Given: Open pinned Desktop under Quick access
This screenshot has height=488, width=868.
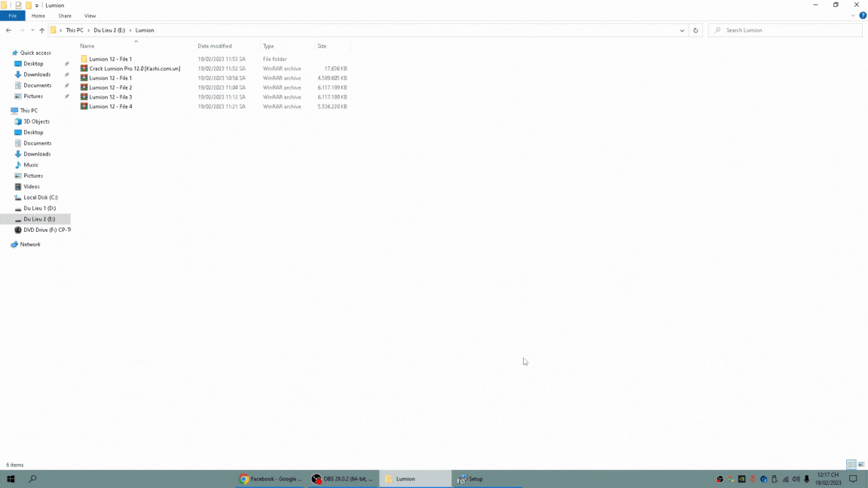Looking at the screenshot, I should tap(33, 63).
